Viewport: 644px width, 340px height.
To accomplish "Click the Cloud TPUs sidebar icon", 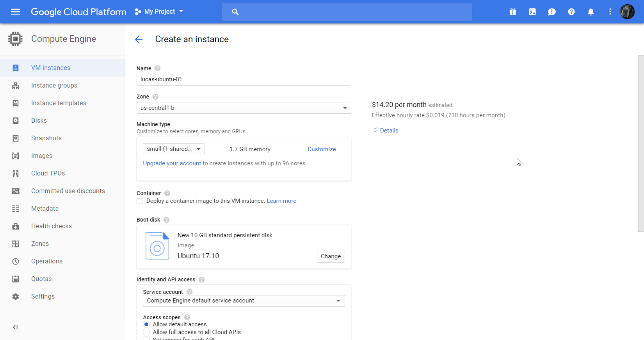I will click(16, 174).
